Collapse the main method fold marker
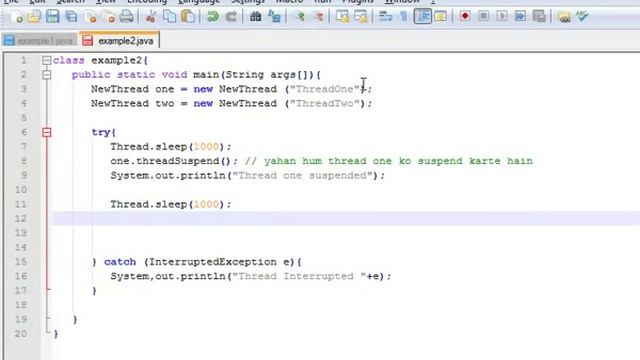640x360 pixels. coord(47,75)
